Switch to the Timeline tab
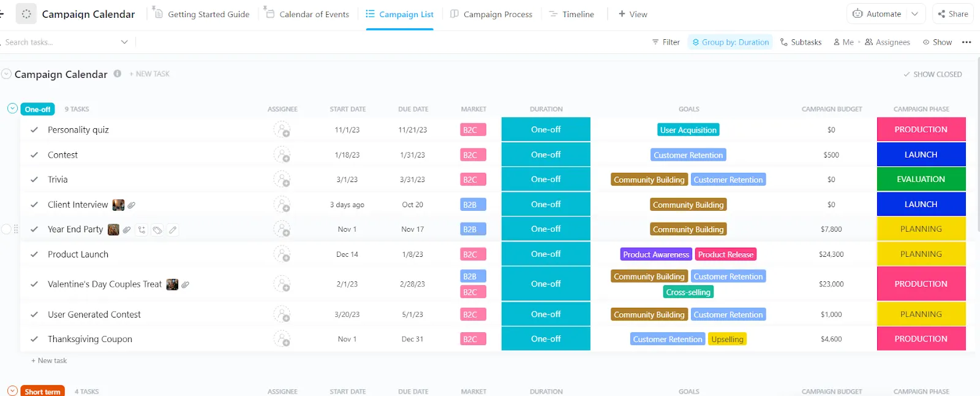This screenshot has height=396, width=980. [x=571, y=14]
